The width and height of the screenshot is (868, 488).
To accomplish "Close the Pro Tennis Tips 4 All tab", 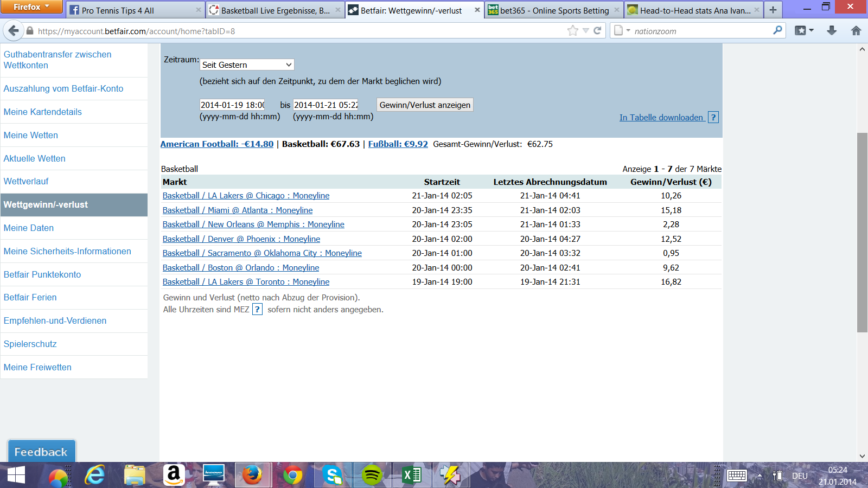I will click(199, 10).
